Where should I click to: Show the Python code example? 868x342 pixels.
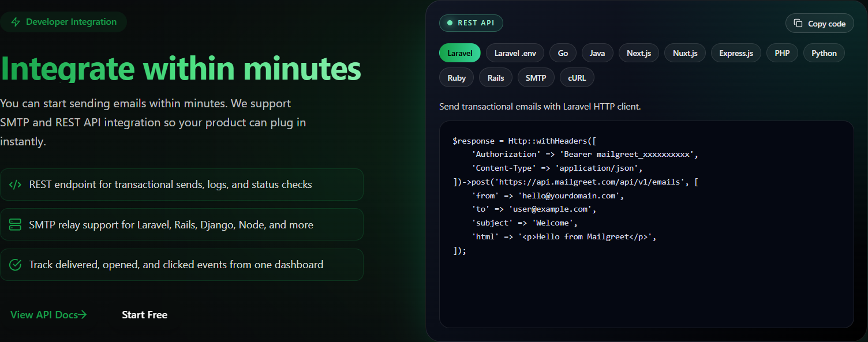point(824,53)
